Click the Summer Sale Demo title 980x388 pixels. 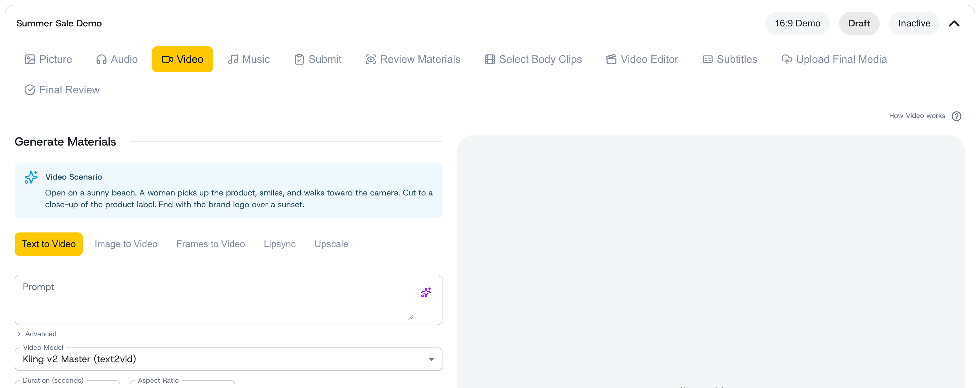click(59, 23)
